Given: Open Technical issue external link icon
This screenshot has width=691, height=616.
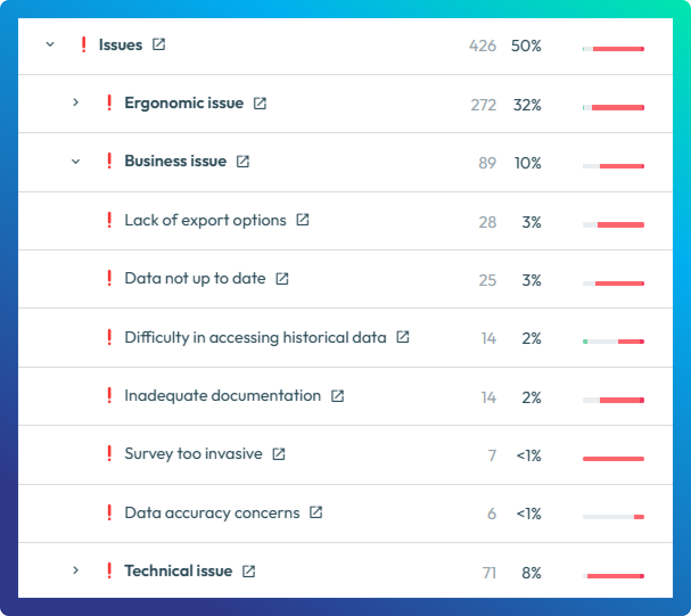Looking at the screenshot, I should [x=249, y=571].
